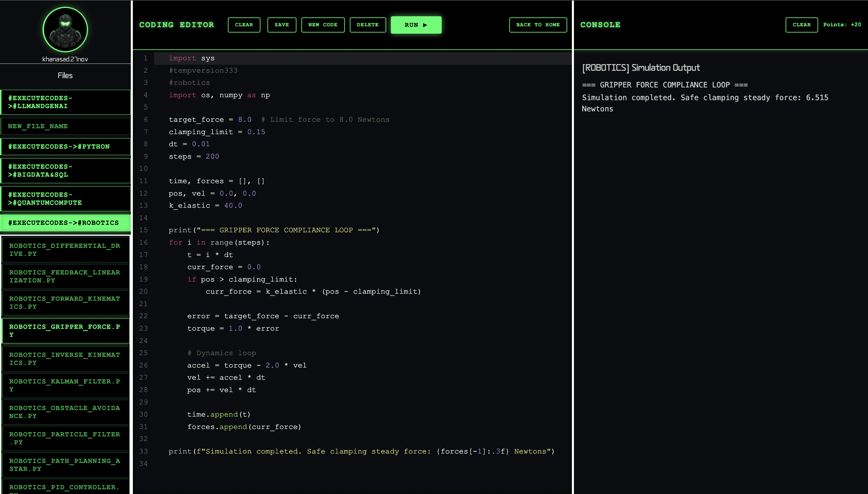868x494 pixels.
Task: Click the Files panel heading
Action: pos(65,75)
